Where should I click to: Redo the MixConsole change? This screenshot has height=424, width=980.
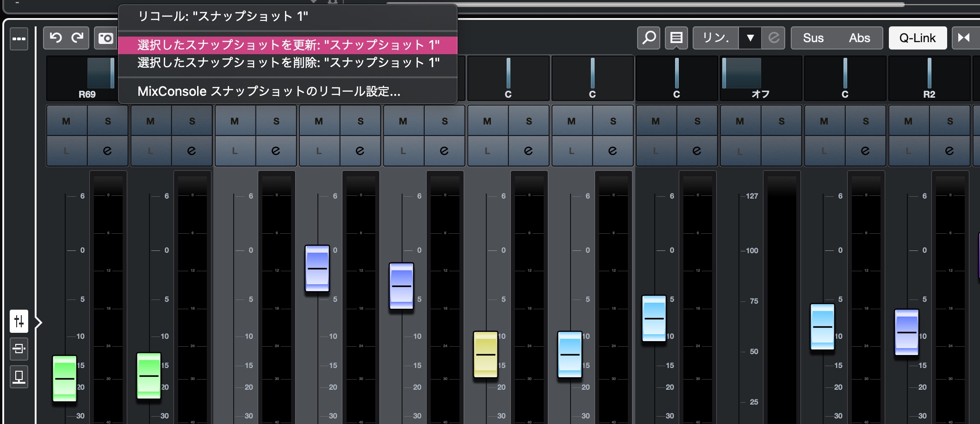tap(77, 38)
